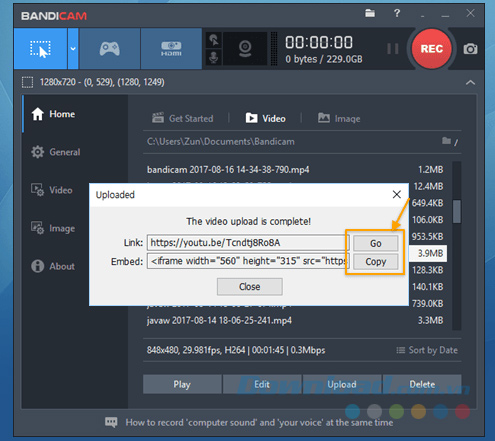Click the Close button in dialog
This screenshot has height=441, width=495.
250,287
